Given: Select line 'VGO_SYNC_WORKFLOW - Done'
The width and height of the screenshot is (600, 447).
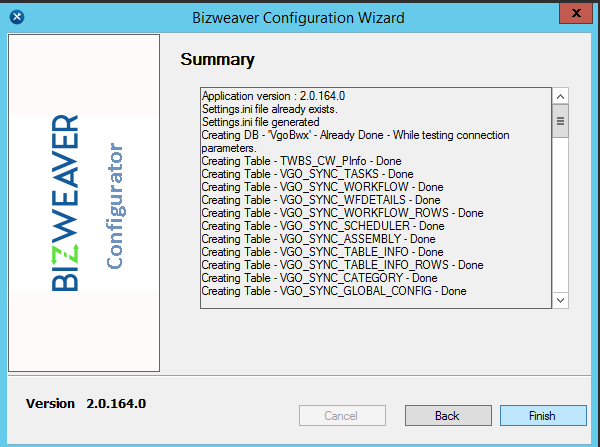Looking at the screenshot, I should 322,187.
